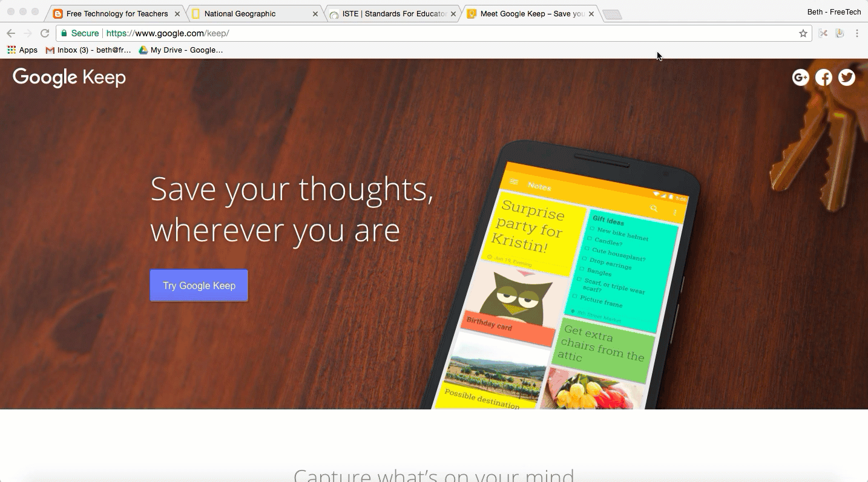Open the Google+ social icon

(x=800, y=77)
